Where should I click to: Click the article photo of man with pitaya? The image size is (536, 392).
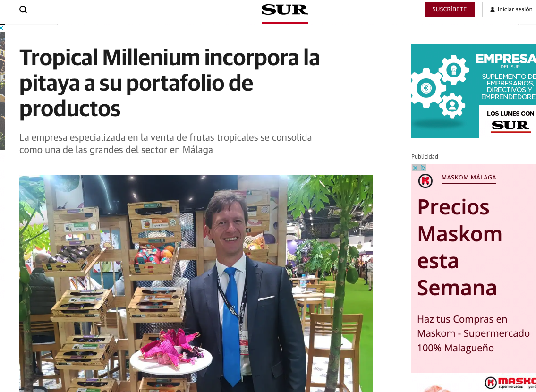196,283
